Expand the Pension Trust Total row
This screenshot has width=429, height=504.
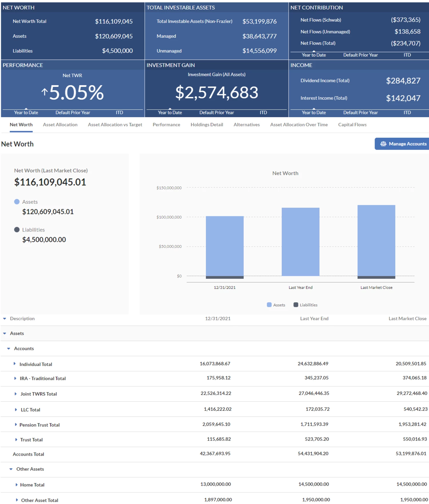[x=16, y=425]
